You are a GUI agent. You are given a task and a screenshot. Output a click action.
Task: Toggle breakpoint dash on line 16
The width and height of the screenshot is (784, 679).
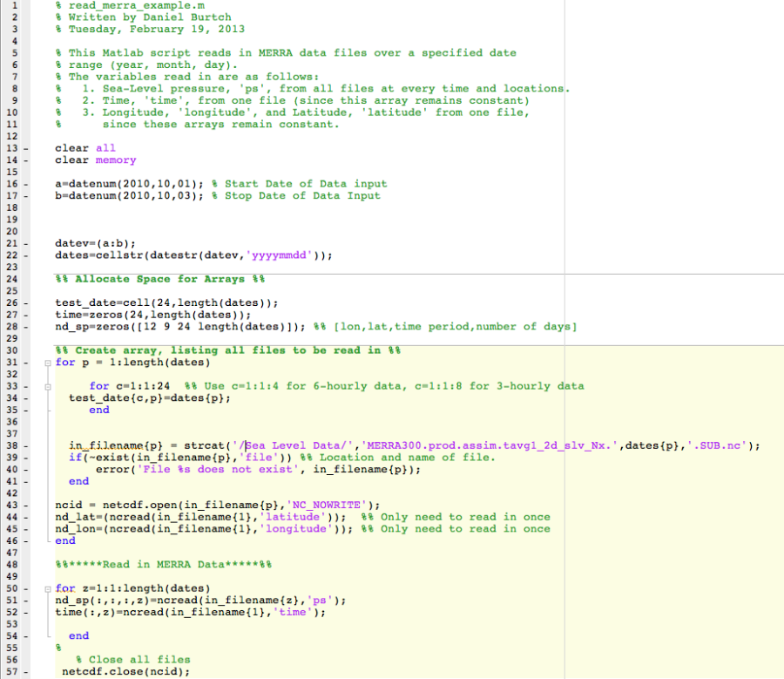[x=25, y=183]
